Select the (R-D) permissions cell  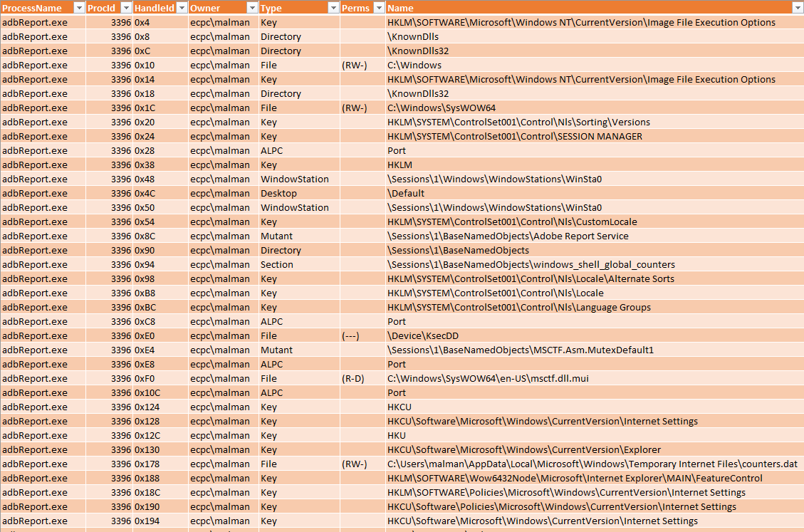point(362,379)
